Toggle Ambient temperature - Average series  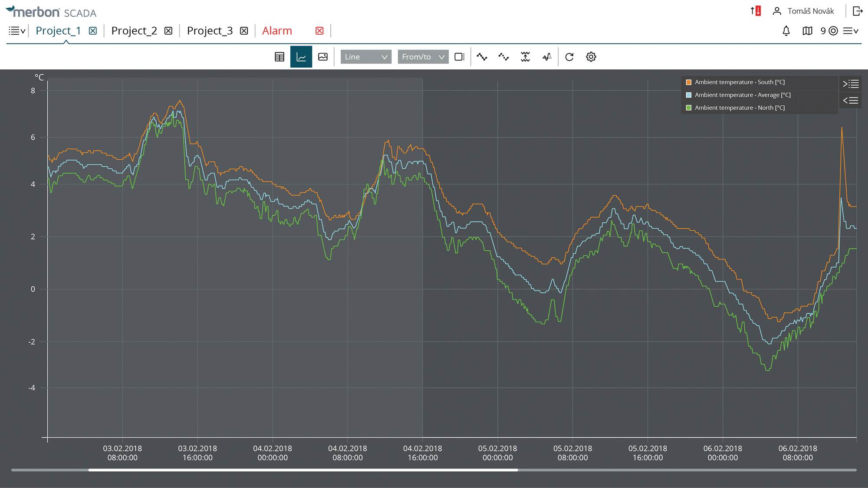[x=742, y=95]
